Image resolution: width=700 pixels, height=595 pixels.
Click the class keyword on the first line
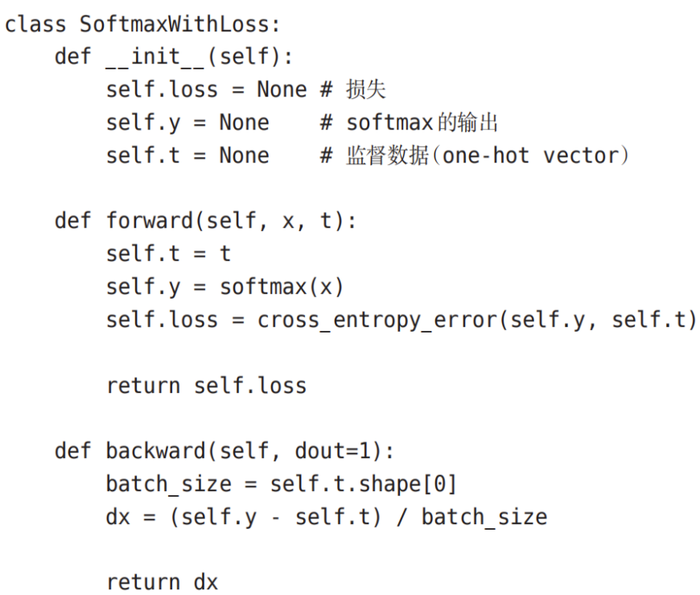(35, 24)
